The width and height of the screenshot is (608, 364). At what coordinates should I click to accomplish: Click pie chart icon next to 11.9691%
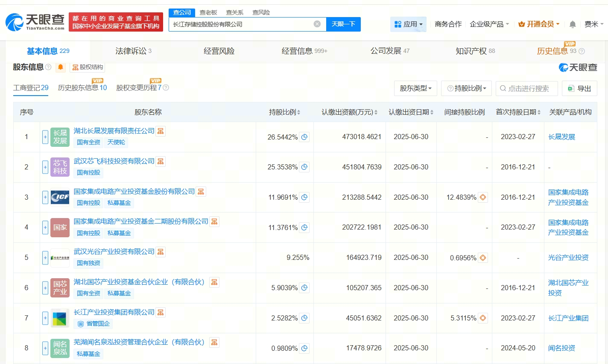(304, 197)
